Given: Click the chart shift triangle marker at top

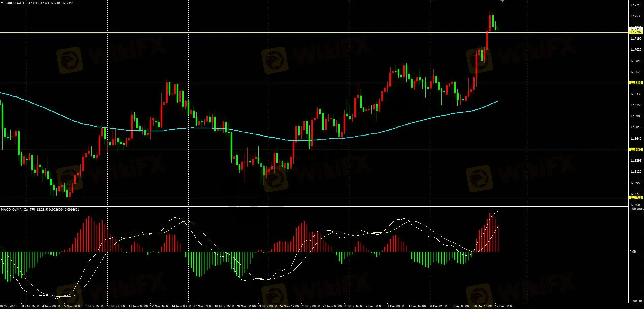Looking at the screenshot, I should (502, 1).
